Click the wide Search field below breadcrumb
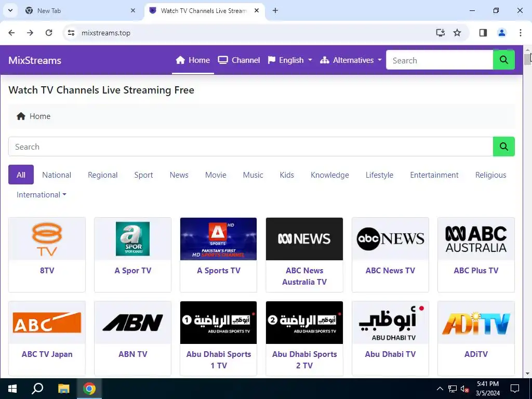Image resolution: width=532 pixels, height=399 pixels. coord(251,147)
